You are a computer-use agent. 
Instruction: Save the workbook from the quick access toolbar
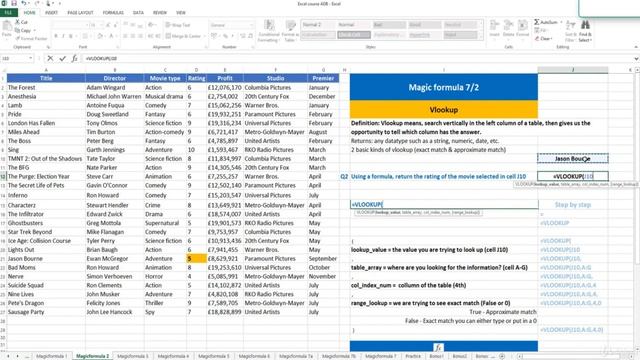(x=14, y=3)
